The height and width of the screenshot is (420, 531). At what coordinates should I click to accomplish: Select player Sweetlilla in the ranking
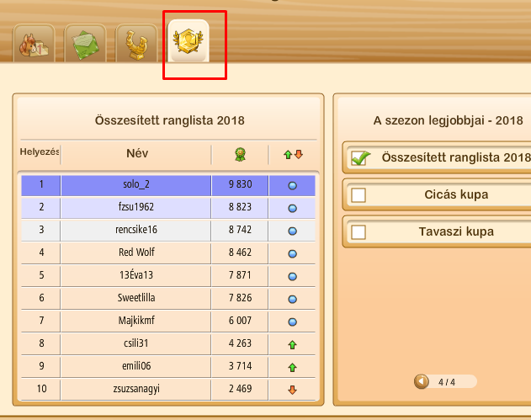click(x=136, y=298)
